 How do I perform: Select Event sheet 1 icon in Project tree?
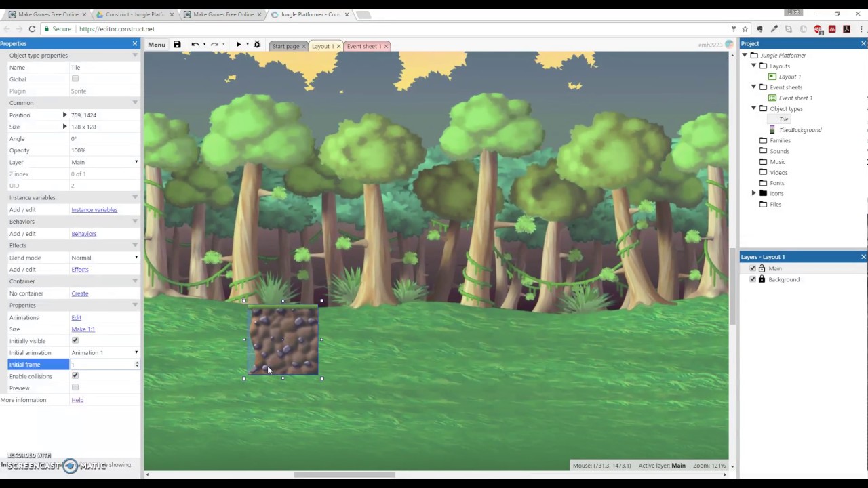pyautogui.click(x=772, y=98)
